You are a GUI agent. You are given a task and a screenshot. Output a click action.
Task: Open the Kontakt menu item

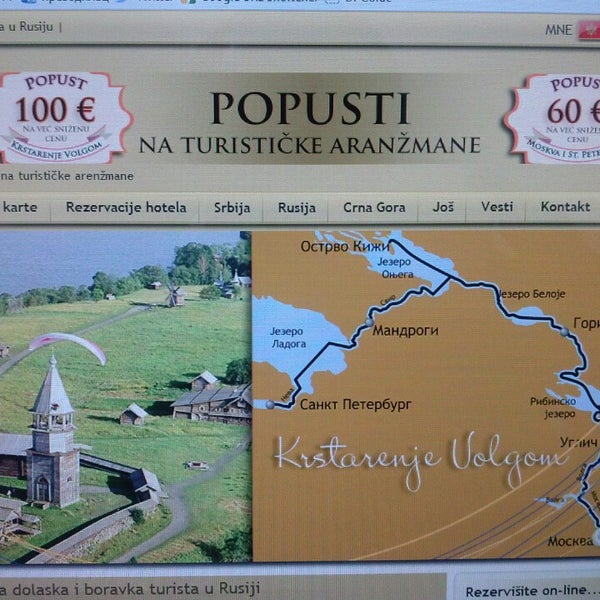click(x=565, y=207)
